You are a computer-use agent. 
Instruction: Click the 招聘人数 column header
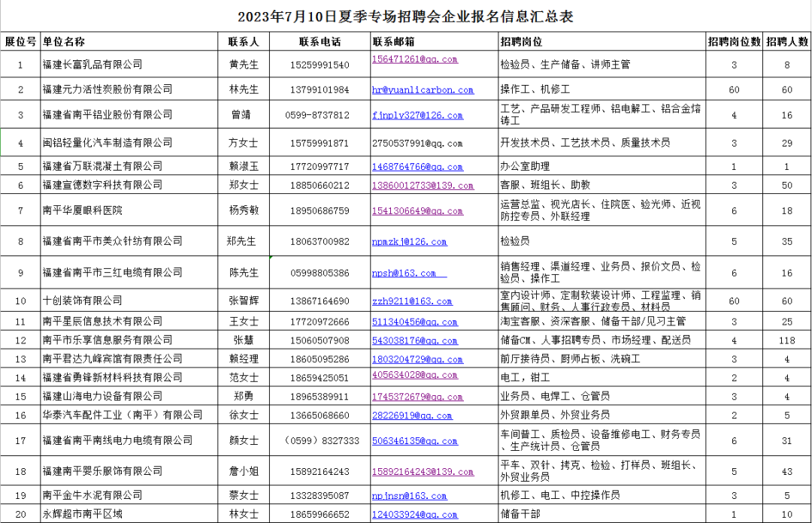click(787, 41)
